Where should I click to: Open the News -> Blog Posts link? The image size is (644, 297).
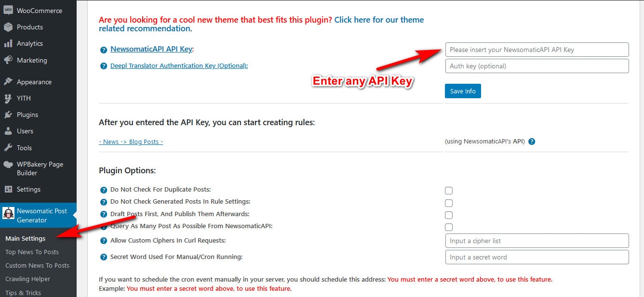(x=131, y=142)
